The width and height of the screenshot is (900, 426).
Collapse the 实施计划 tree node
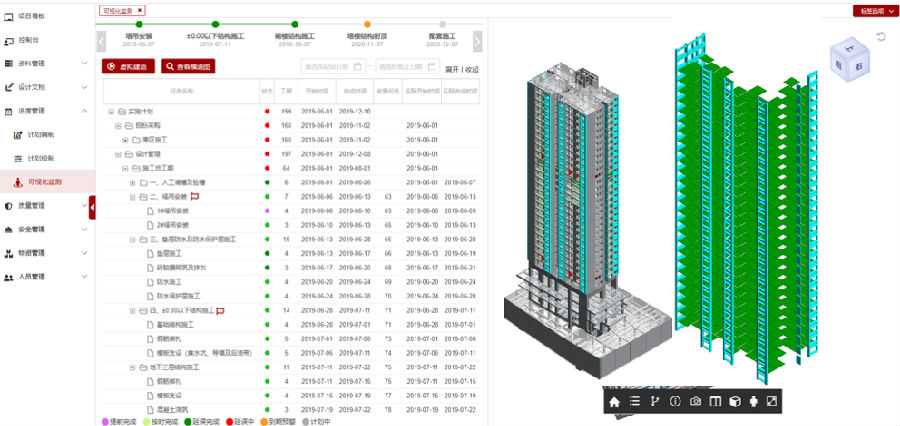click(110, 111)
